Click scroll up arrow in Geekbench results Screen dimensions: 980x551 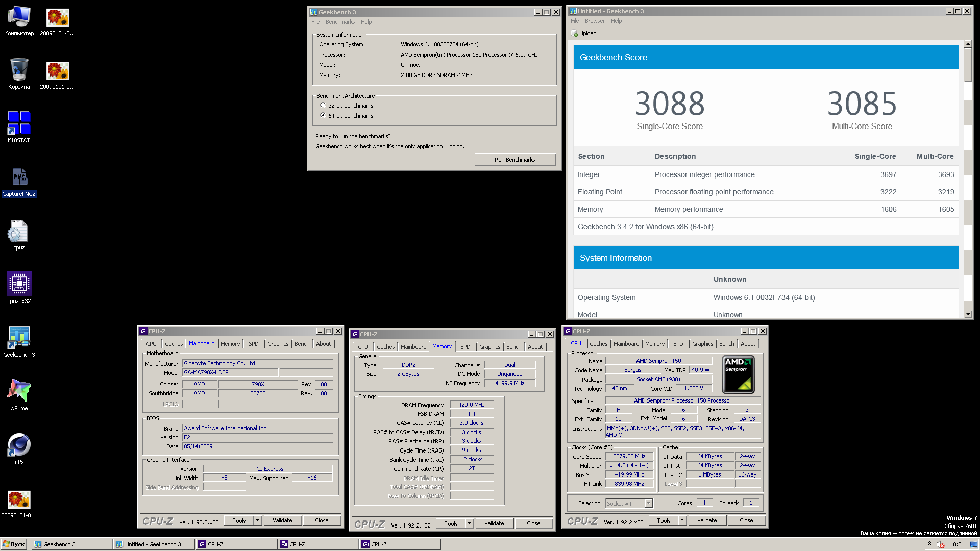point(968,44)
